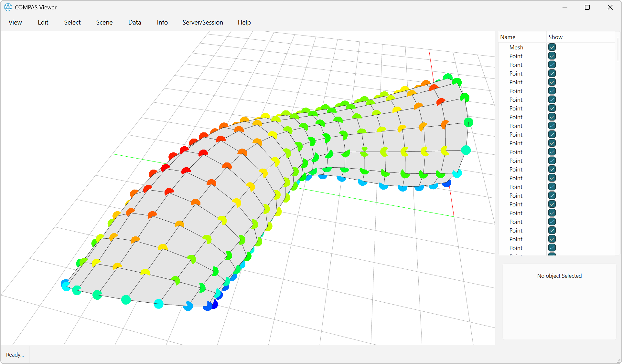Click the Name column header
The image size is (622, 364).
(508, 37)
